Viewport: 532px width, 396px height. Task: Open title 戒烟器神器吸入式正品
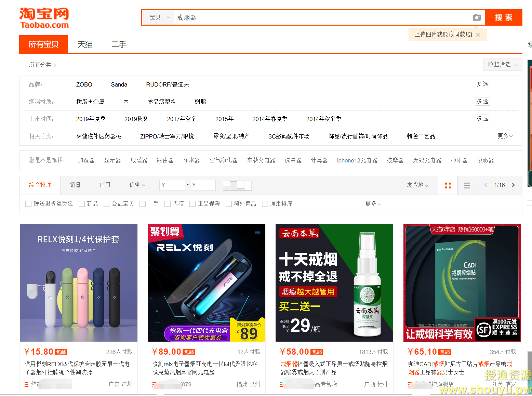tap(334, 368)
